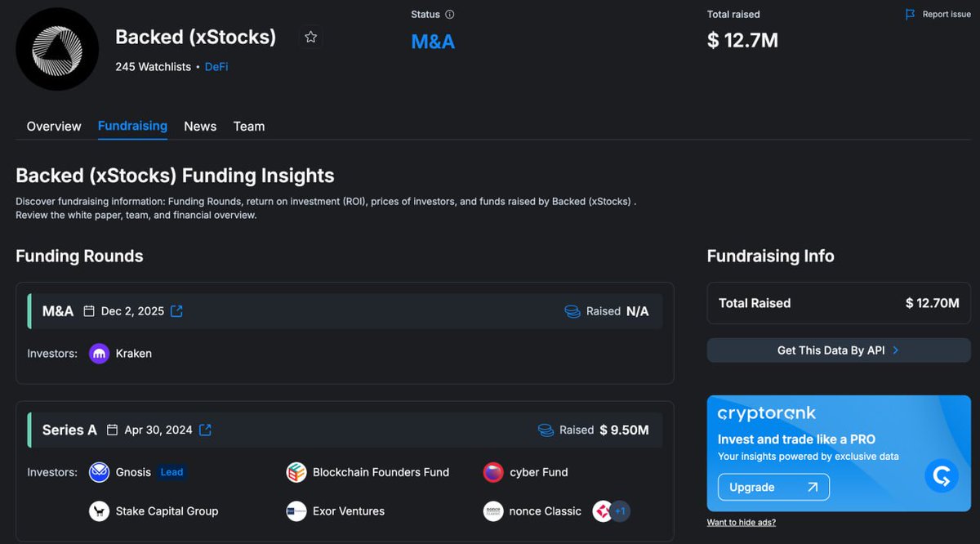Select the Fundraising tab
980x544 pixels.
point(132,126)
